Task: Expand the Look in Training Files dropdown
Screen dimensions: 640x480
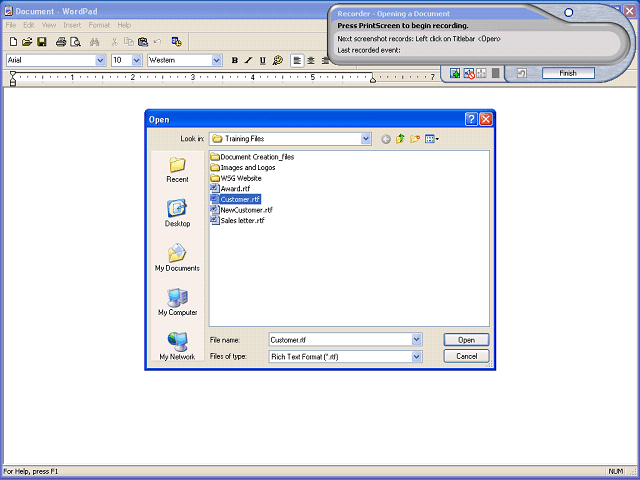Action: coord(366,139)
